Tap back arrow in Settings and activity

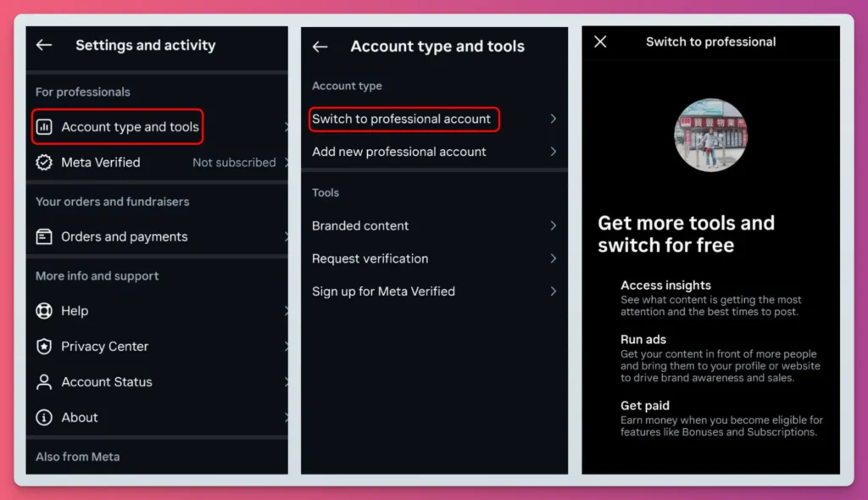pyautogui.click(x=44, y=46)
